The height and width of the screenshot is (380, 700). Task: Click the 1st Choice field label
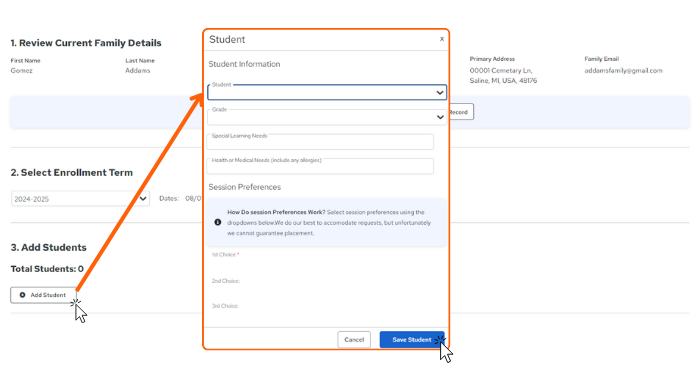225,255
